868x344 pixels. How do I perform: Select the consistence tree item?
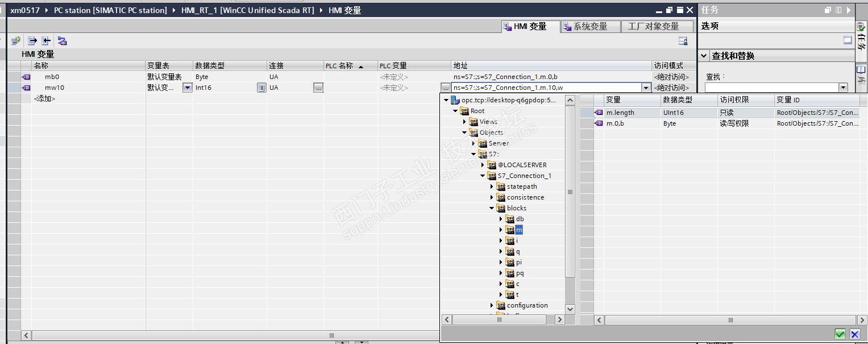pos(521,197)
